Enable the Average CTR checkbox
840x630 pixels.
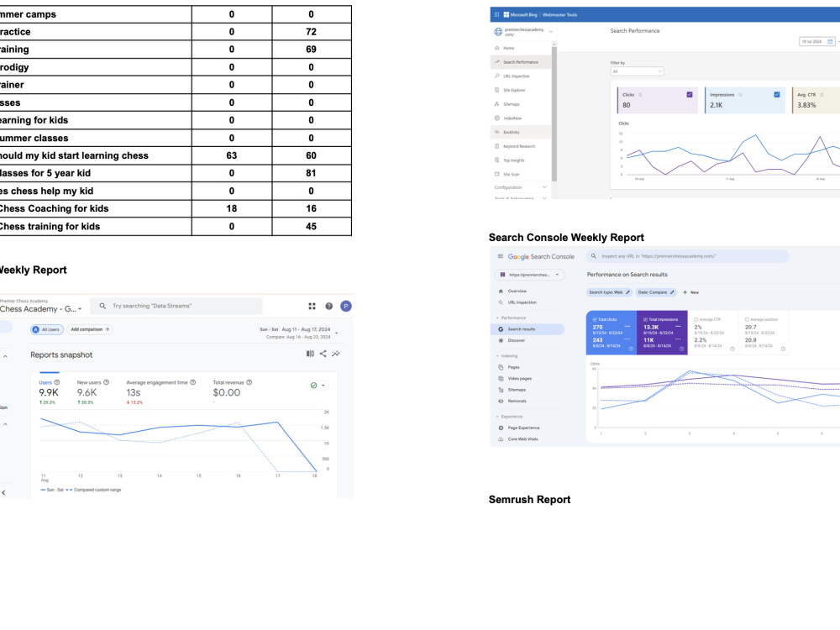(x=696, y=320)
